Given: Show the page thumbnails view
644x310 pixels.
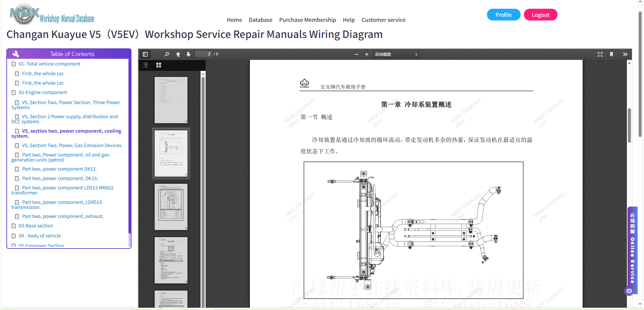Looking at the screenshot, I should tap(159, 65).
